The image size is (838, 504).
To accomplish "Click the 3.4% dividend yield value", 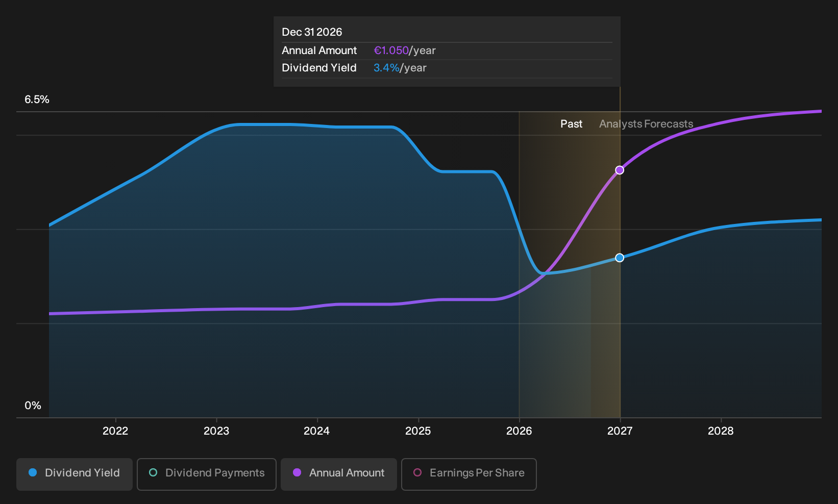I will coord(386,68).
